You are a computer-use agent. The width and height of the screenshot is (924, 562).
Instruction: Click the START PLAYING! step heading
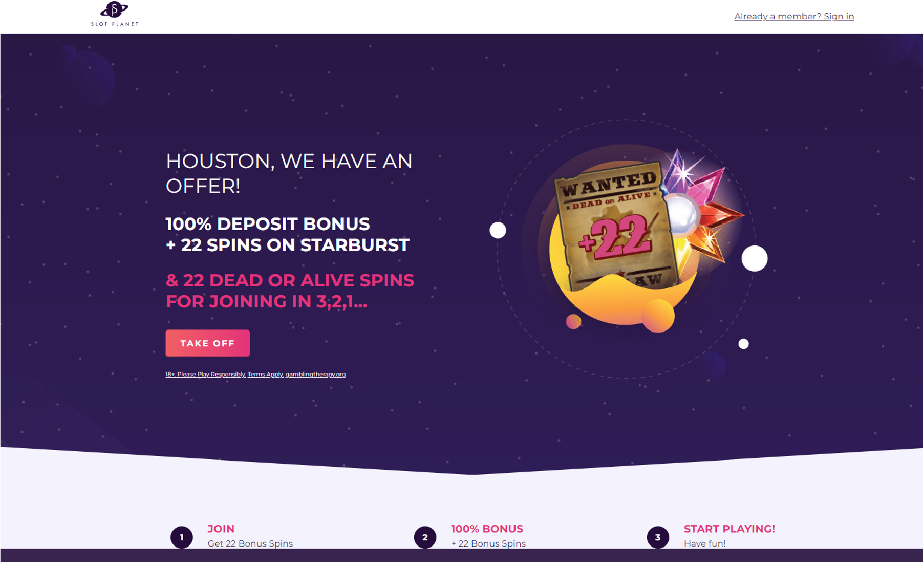coord(730,529)
